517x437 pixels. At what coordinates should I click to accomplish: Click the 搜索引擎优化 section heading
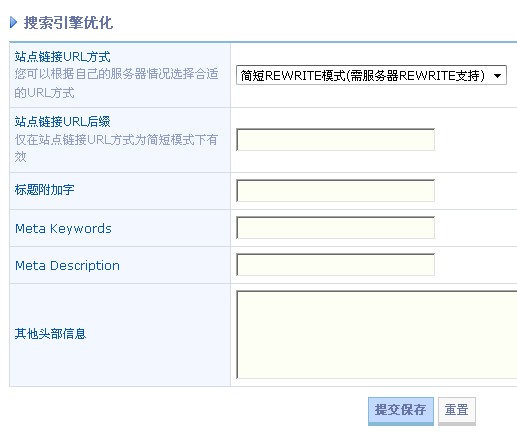pos(68,23)
